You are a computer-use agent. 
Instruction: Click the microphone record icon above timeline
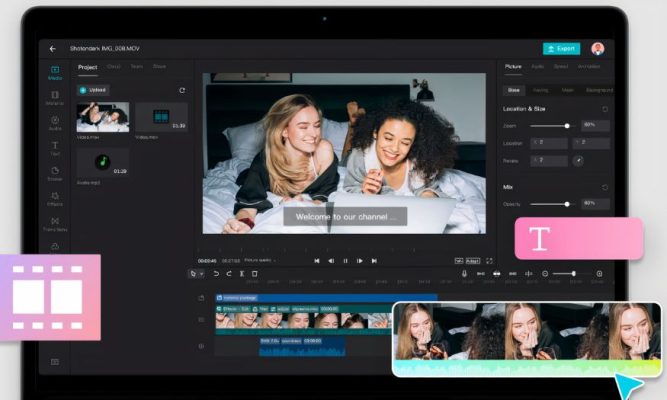click(x=464, y=273)
